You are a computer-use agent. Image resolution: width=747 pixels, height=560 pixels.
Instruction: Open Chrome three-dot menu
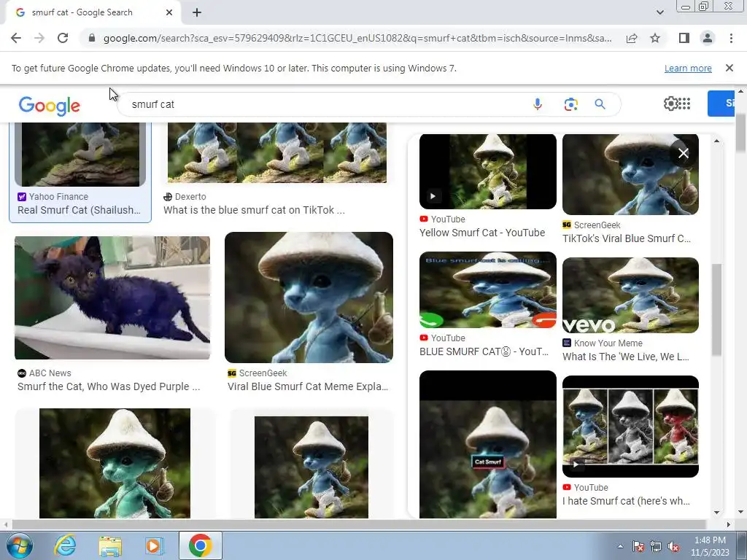pos(731,38)
